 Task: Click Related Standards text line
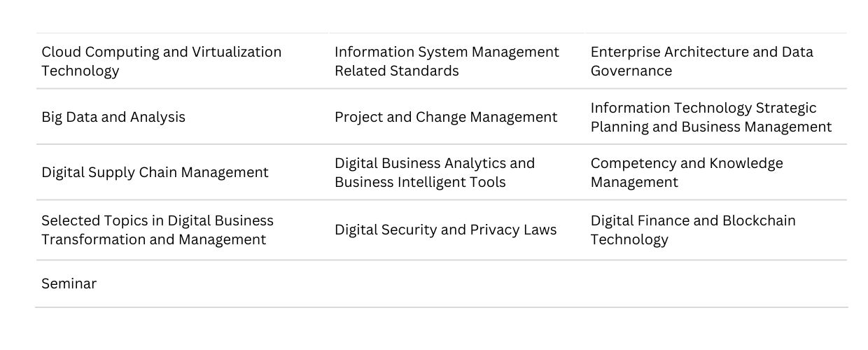coord(397,71)
